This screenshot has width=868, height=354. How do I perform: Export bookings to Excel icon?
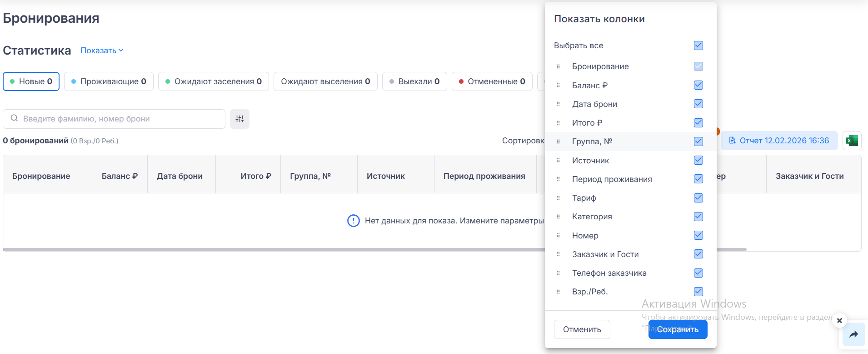pyautogui.click(x=852, y=141)
